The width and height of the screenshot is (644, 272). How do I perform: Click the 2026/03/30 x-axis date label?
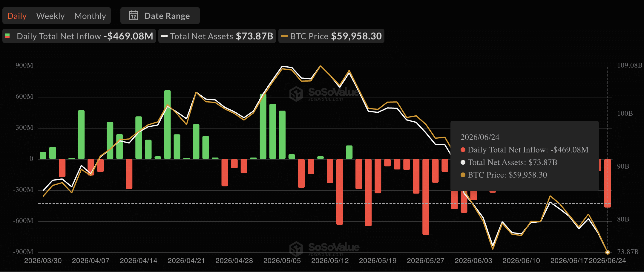43,261
